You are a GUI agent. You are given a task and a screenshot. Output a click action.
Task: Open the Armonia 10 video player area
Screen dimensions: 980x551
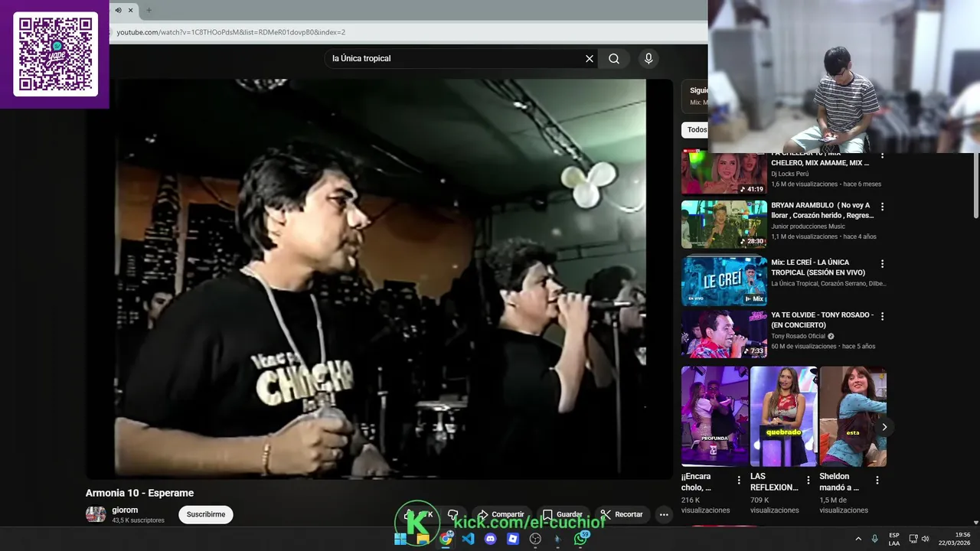[x=379, y=279]
